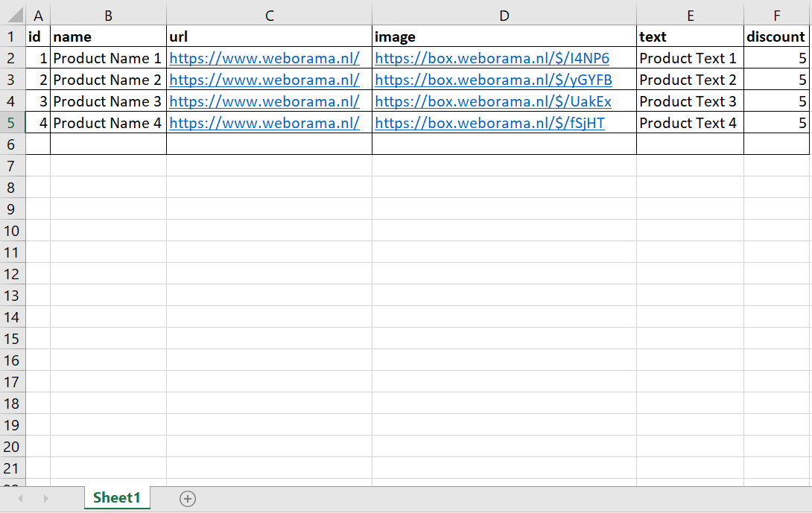Select the 'text' header cell

coord(691,36)
